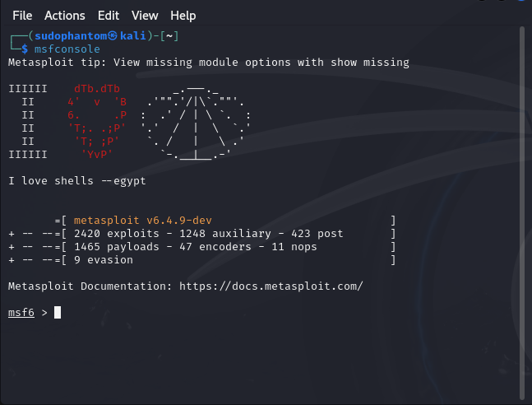Click the '1465 payloads' text
532x405 pixels.
click(117, 247)
